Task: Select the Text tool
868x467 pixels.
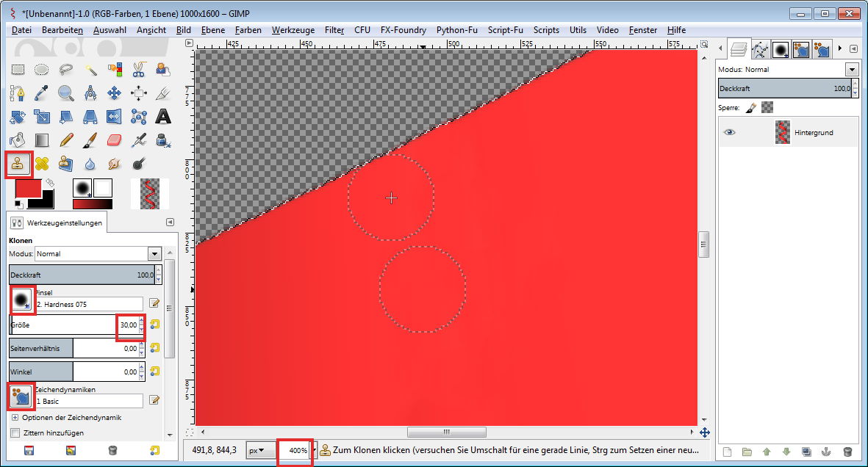Action: (162, 117)
